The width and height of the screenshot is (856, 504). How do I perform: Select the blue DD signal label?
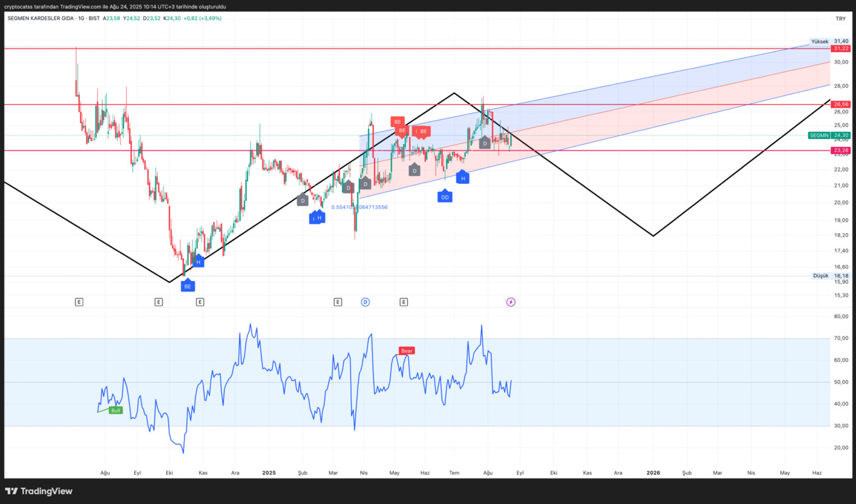tap(445, 196)
